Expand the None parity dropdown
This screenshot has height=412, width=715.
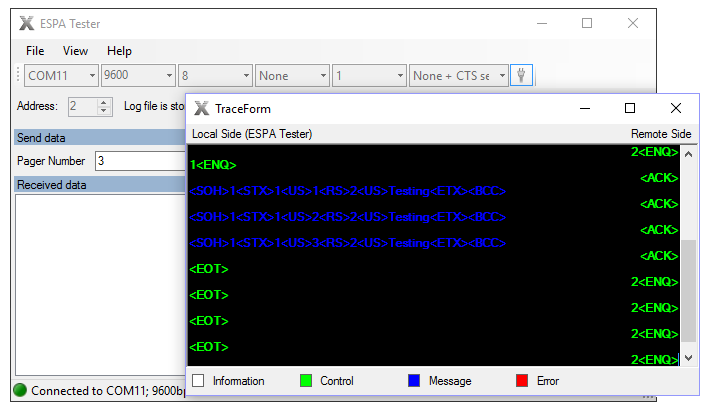tap(323, 76)
